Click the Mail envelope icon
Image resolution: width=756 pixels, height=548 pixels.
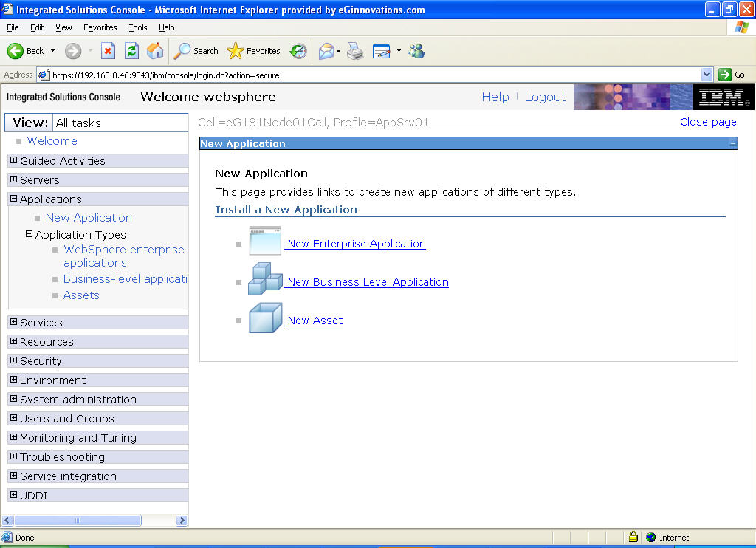(x=326, y=51)
